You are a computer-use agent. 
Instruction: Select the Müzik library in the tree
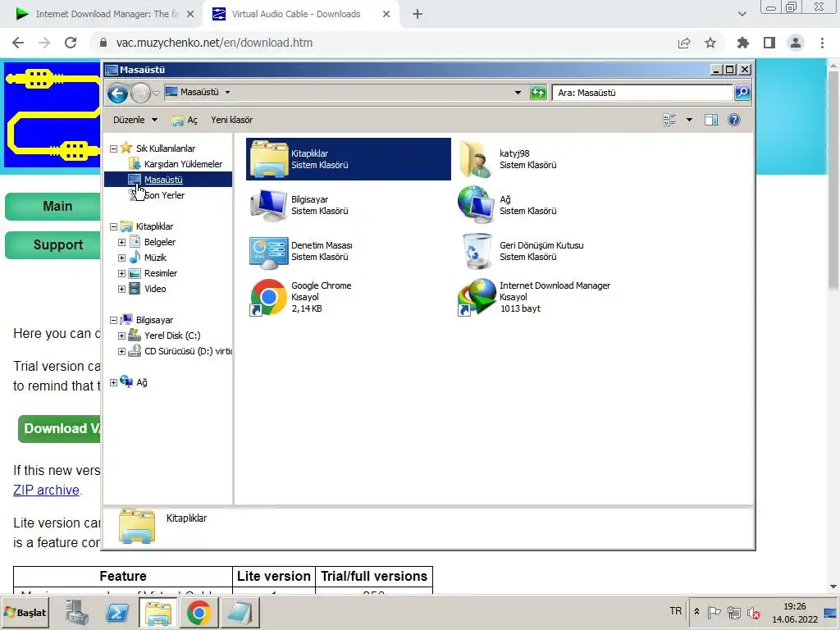pos(155,258)
